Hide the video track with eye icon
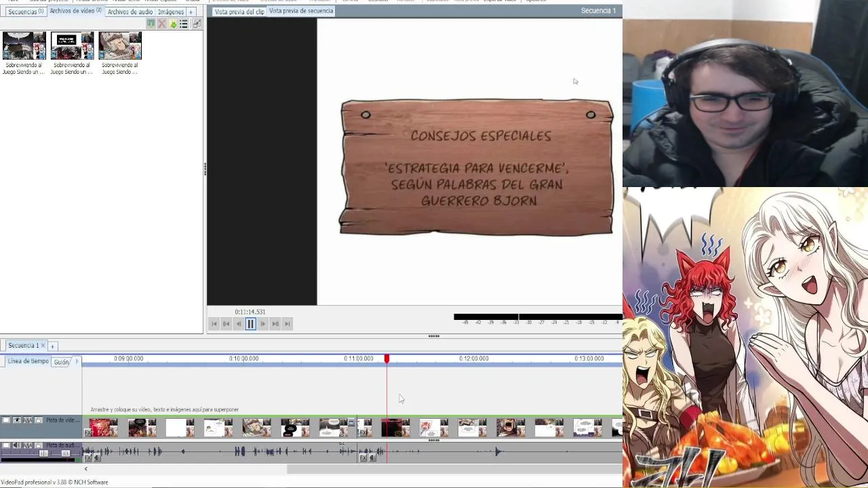This screenshot has width=868, height=488. 17,420
